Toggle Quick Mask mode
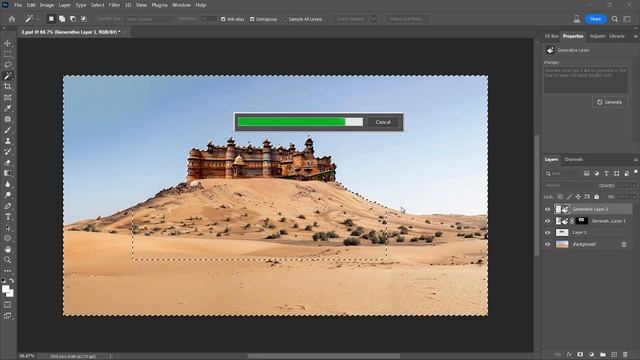640x360 pixels. [x=7, y=305]
